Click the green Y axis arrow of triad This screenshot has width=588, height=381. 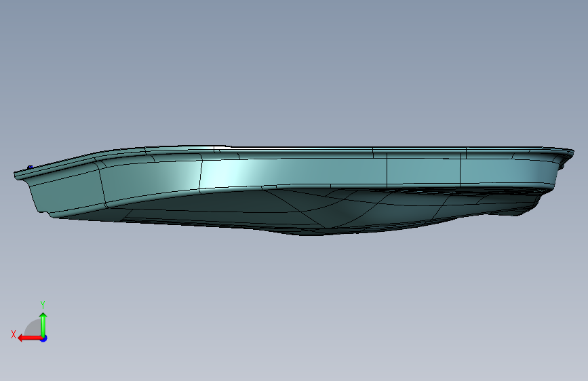[x=43, y=325]
